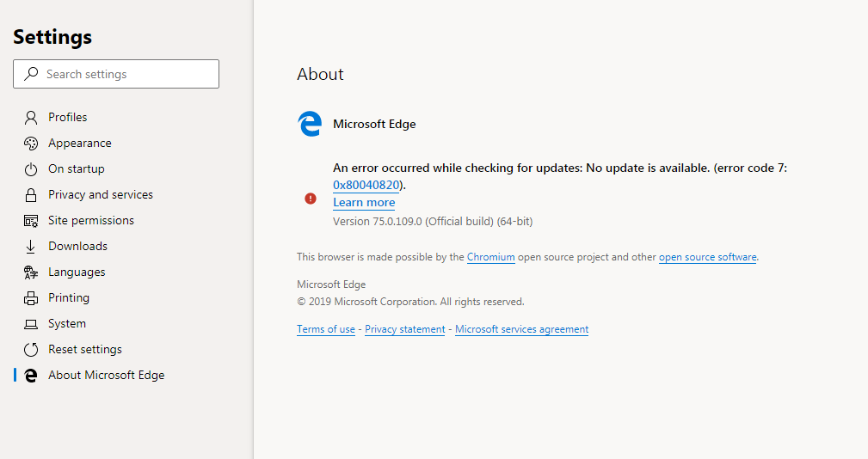Viewport: 868px width, 459px height.
Task: Open Site permissions section
Action: click(91, 221)
